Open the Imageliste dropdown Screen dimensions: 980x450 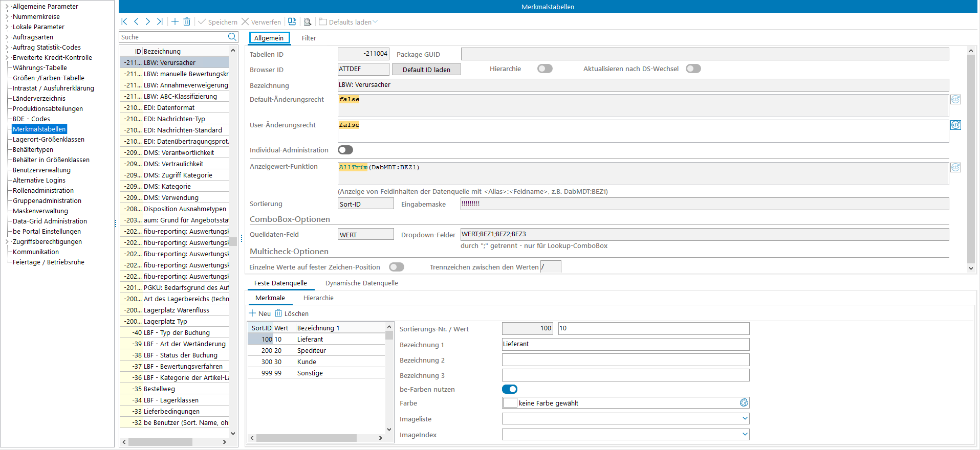745,419
